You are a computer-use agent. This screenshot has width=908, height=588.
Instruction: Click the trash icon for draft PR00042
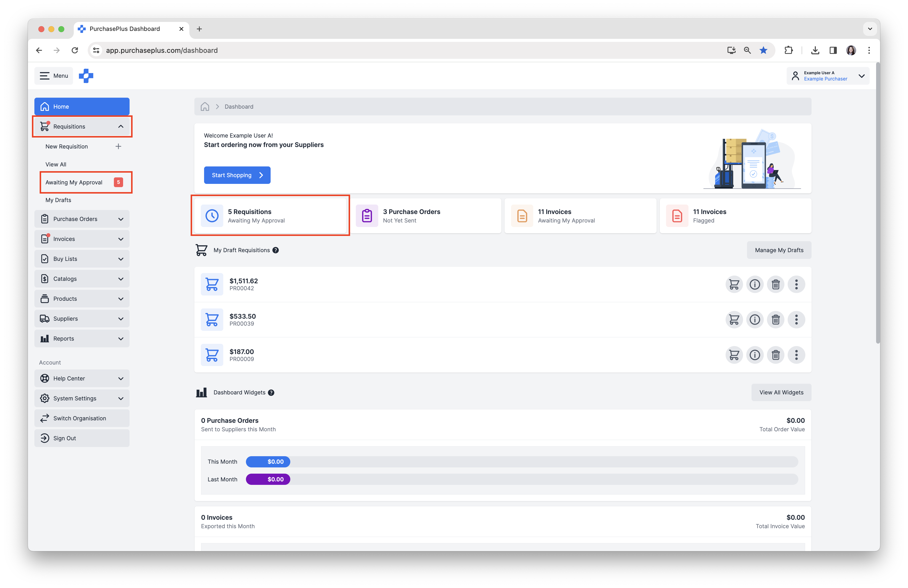coord(775,284)
